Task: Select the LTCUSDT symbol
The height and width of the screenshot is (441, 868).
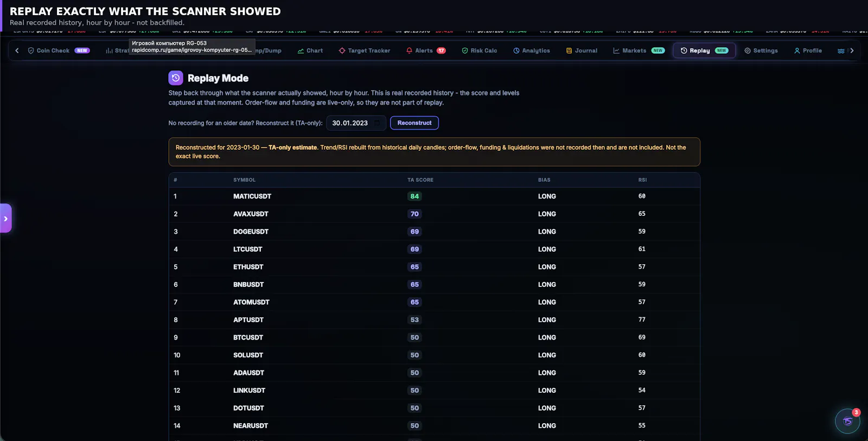Action: [x=247, y=250]
